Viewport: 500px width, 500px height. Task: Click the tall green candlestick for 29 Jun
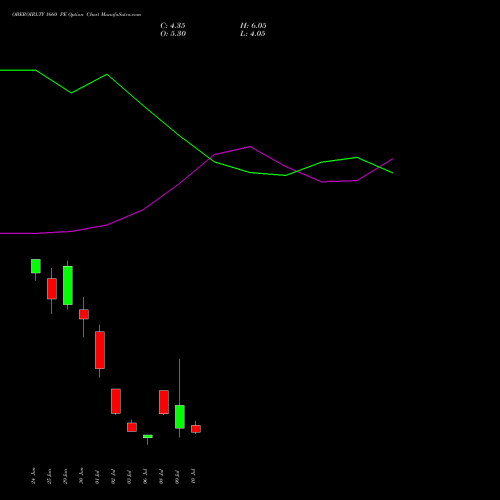(x=68, y=285)
